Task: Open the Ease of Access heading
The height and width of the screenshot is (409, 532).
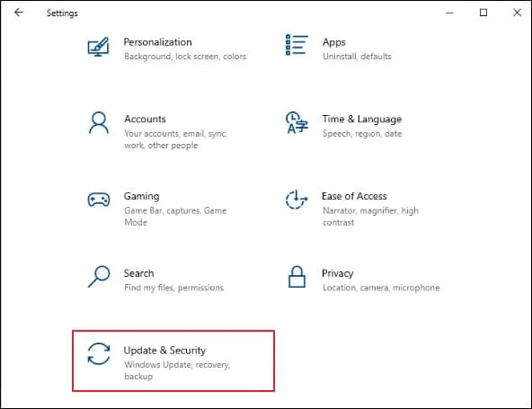Action: (x=354, y=196)
